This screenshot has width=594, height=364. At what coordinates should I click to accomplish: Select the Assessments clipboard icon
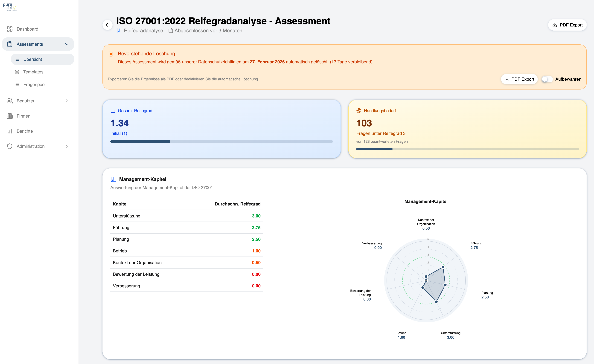(10, 44)
